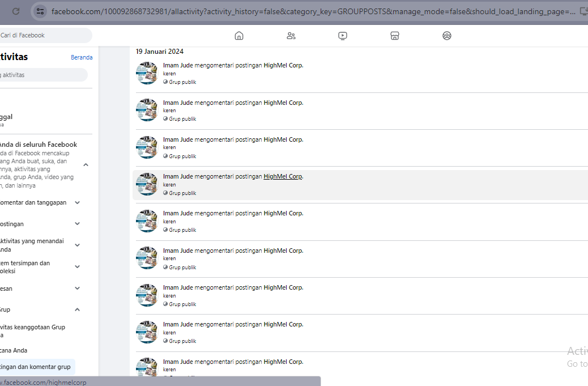Viewport: 588px width, 386px height.
Task: Open the Watch video icon
Action: tap(343, 36)
